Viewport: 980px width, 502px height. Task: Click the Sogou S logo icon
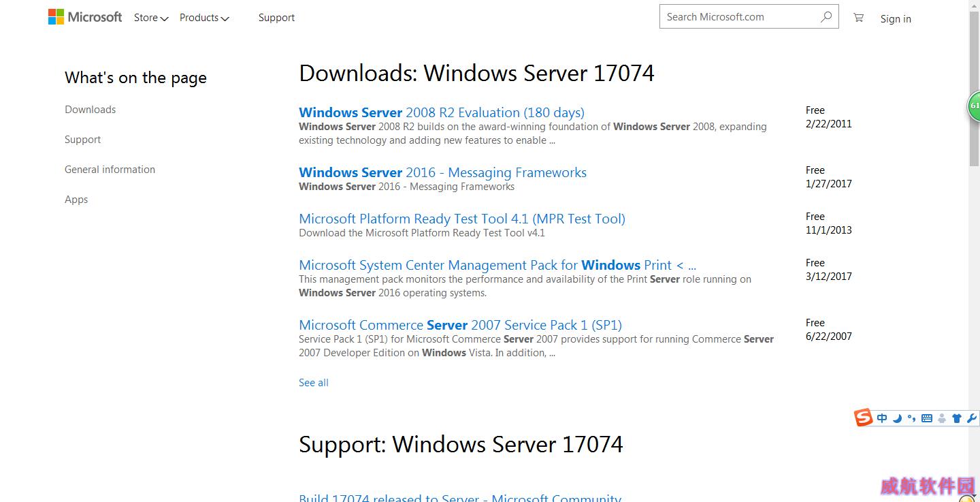click(864, 418)
